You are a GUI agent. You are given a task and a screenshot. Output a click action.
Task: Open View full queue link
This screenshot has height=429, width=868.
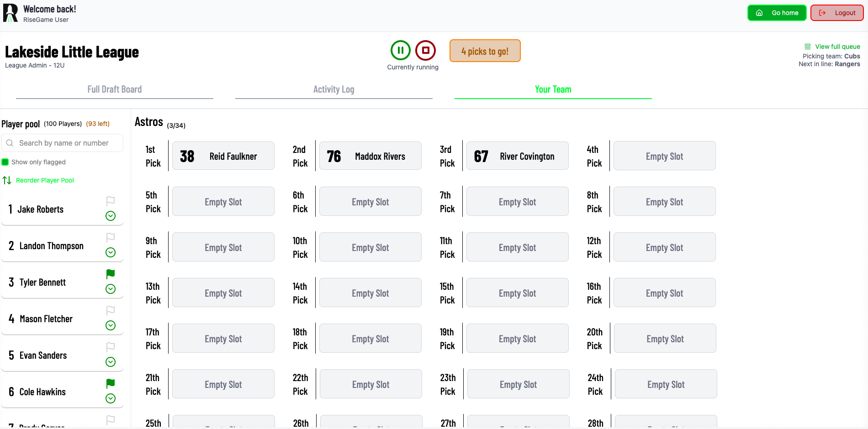pos(832,47)
